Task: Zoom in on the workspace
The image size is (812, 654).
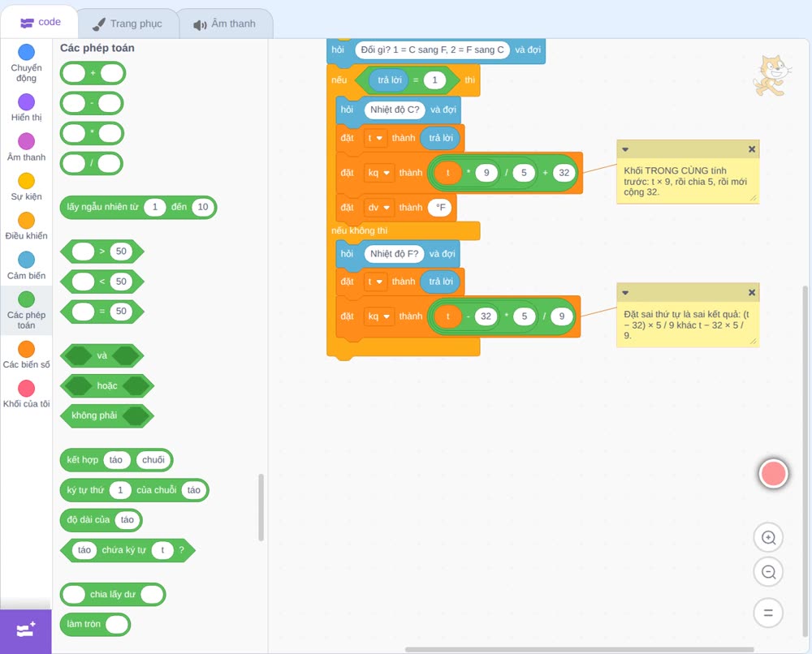Action: coord(768,538)
